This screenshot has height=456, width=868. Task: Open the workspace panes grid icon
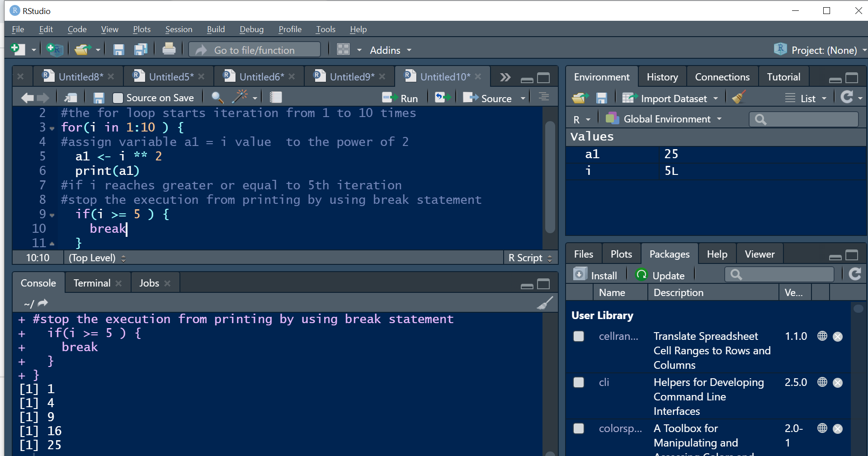(x=344, y=49)
